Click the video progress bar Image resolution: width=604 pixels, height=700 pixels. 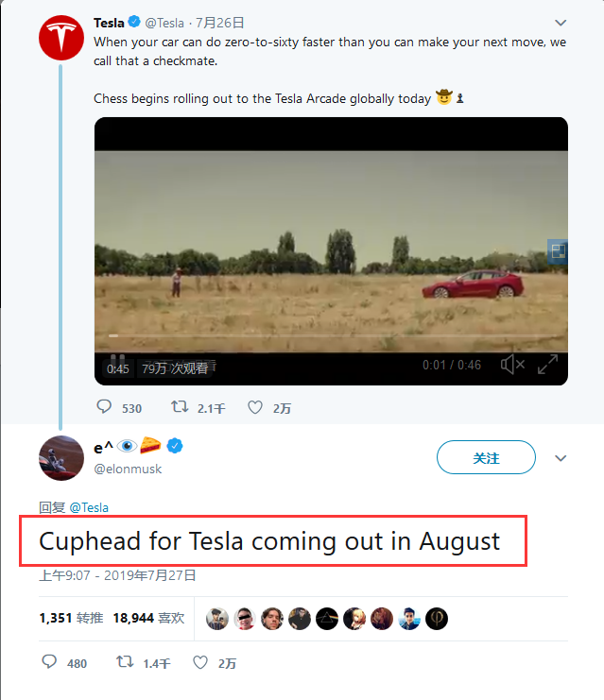[x=331, y=335]
